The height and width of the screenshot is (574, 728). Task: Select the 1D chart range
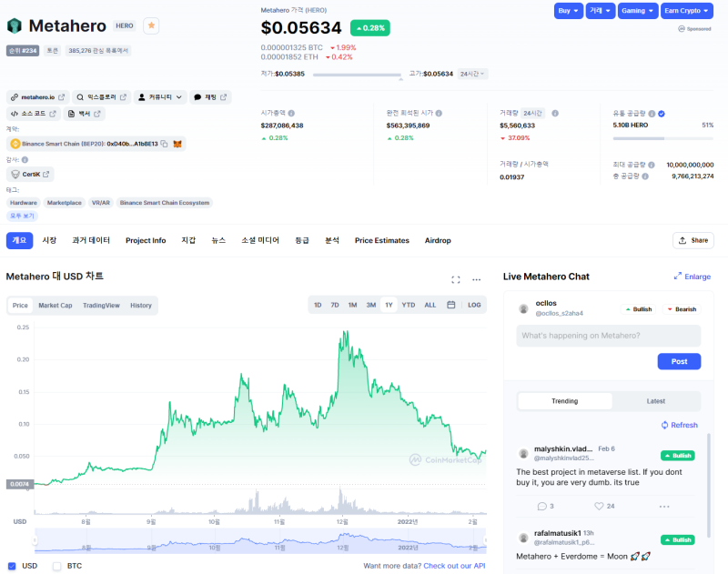point(318,305)
